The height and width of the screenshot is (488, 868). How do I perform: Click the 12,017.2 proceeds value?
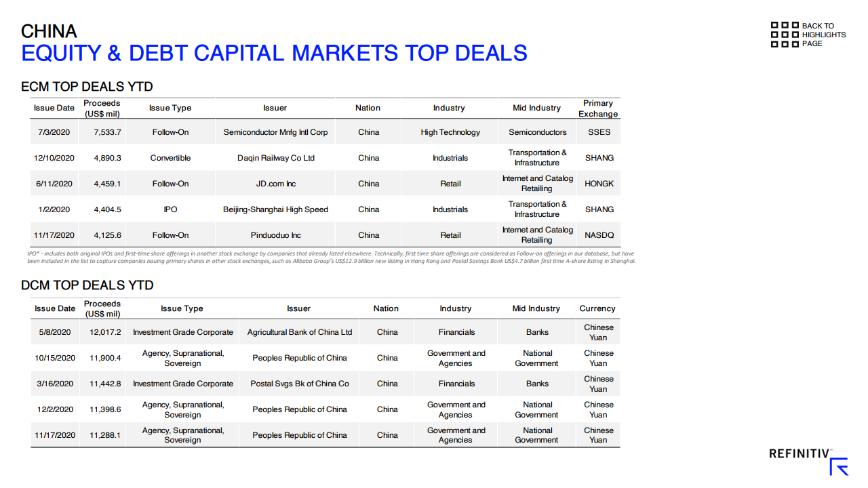tap(105, 332)
